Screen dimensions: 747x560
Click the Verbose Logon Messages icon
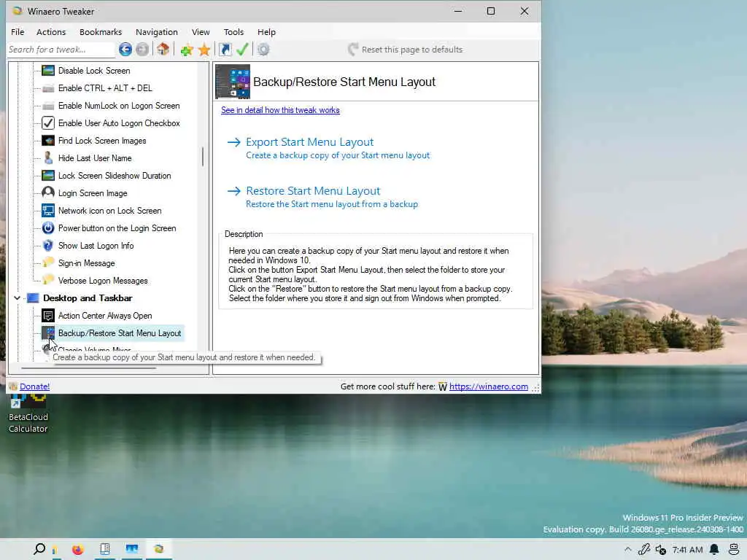48,280
